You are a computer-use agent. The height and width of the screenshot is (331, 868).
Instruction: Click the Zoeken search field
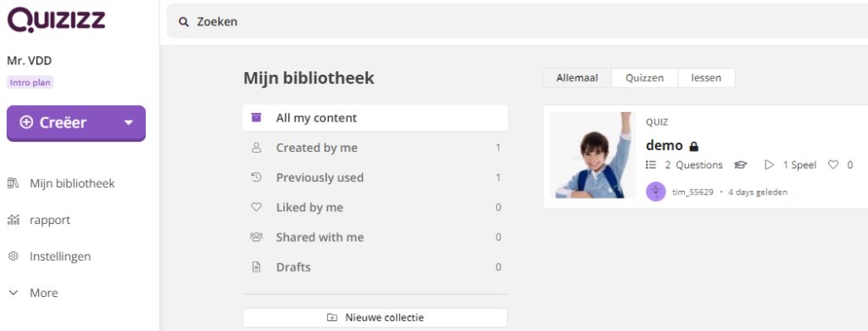[x=518, y=22]
